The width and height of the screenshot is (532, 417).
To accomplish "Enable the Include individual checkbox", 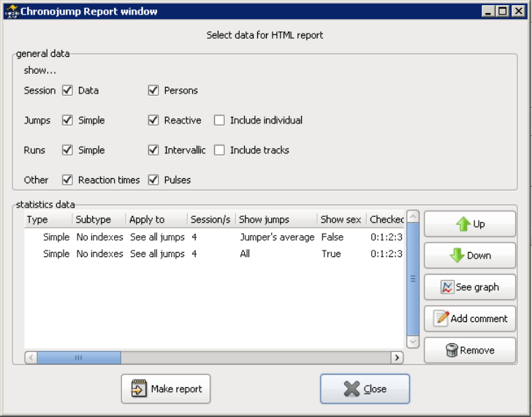I will pyautogui.click(x=219, y=120).
